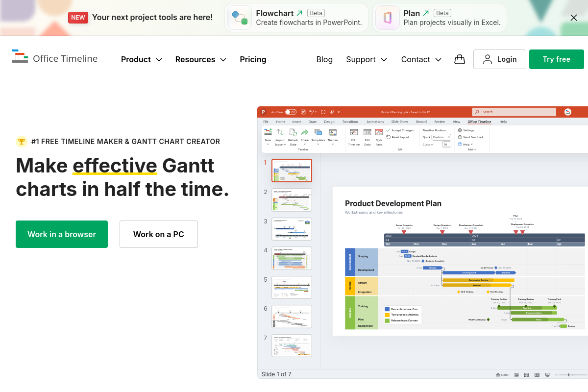
Task: Select the Office Timeline ribbon tab
Action: [479, 122]
